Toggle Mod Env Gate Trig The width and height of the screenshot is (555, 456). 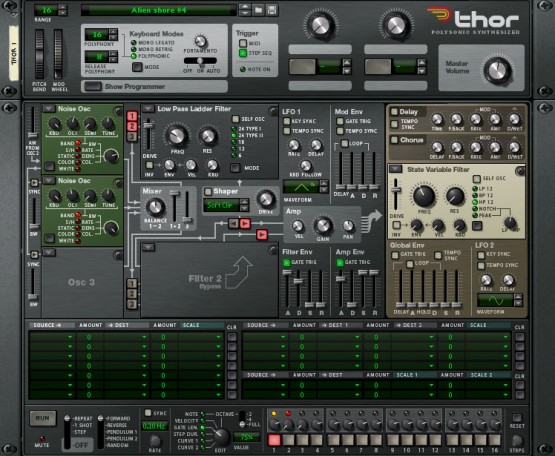tap(340, 121)
